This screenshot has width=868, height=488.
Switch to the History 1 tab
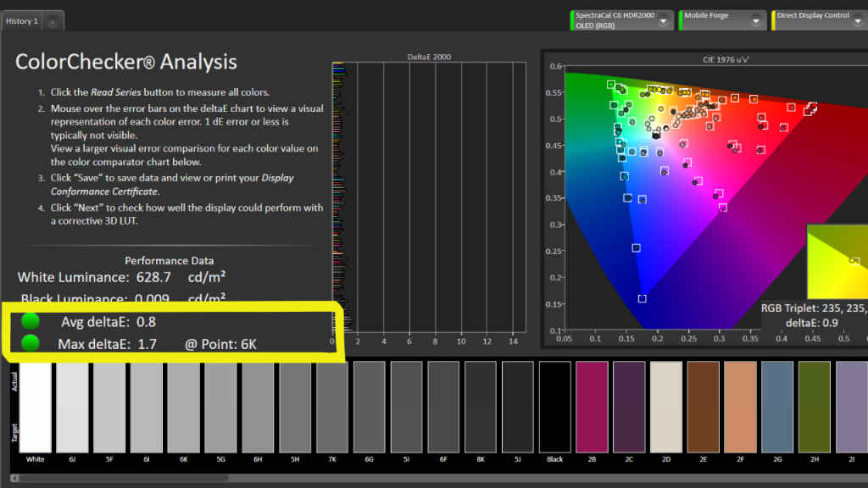point(22,21)
